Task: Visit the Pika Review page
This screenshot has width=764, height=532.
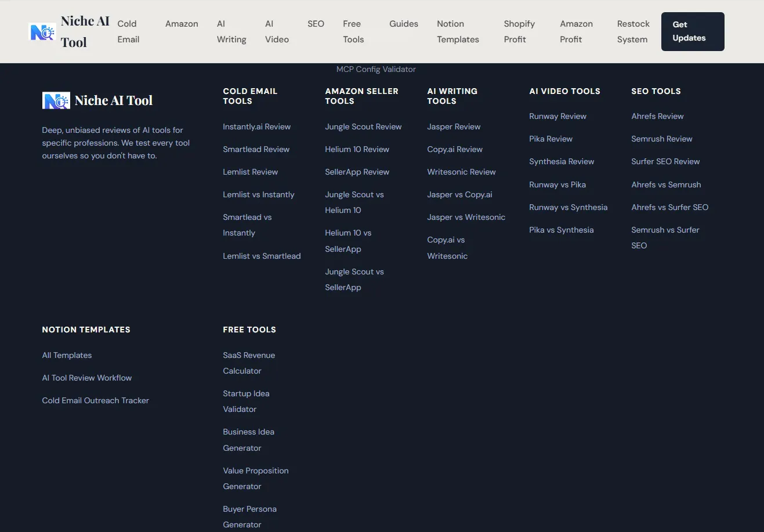Action: (x=551, y=139)
